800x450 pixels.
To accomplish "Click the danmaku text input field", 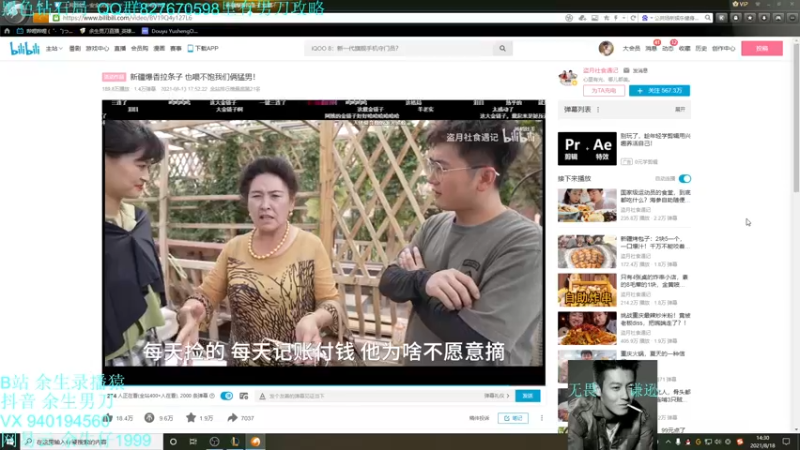I will click(370, 396).
